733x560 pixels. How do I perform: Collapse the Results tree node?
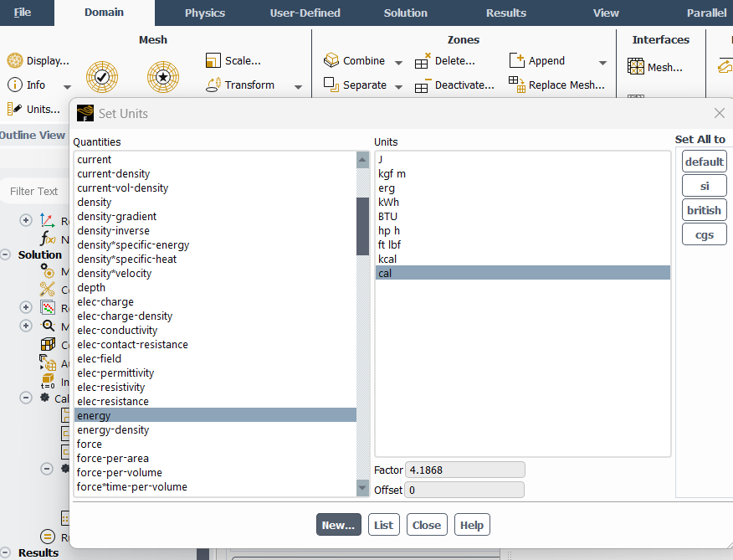point(6,552)
